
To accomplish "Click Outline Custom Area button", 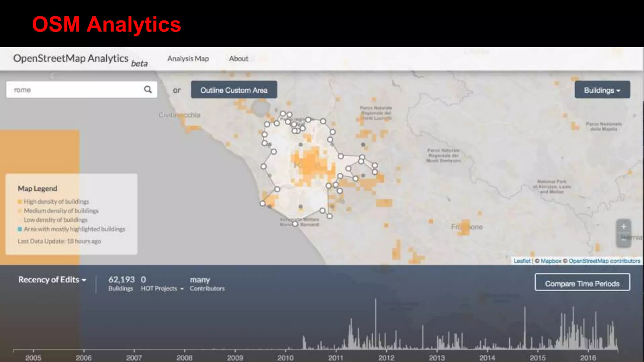I will click(x=234, y=90).
